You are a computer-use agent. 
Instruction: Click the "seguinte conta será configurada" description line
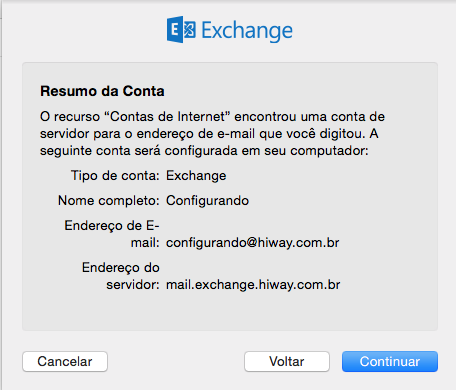coord(204,151)
